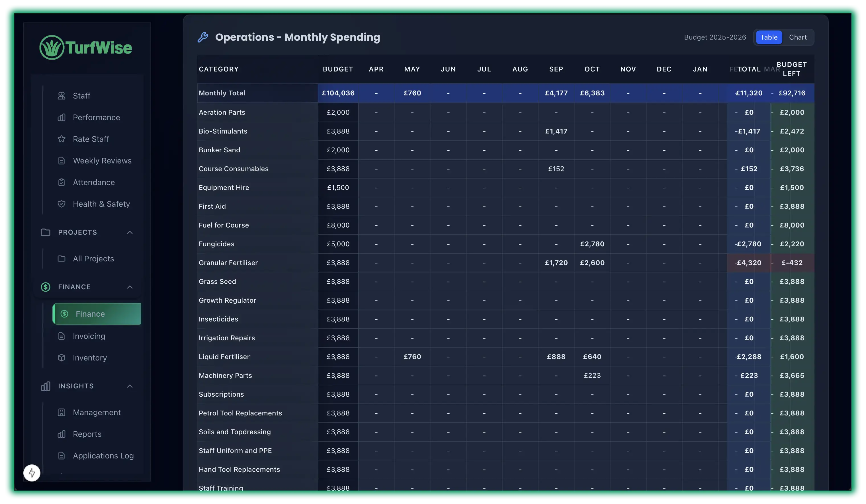
Task: Keep Table view selected
Action: point(769,37)
